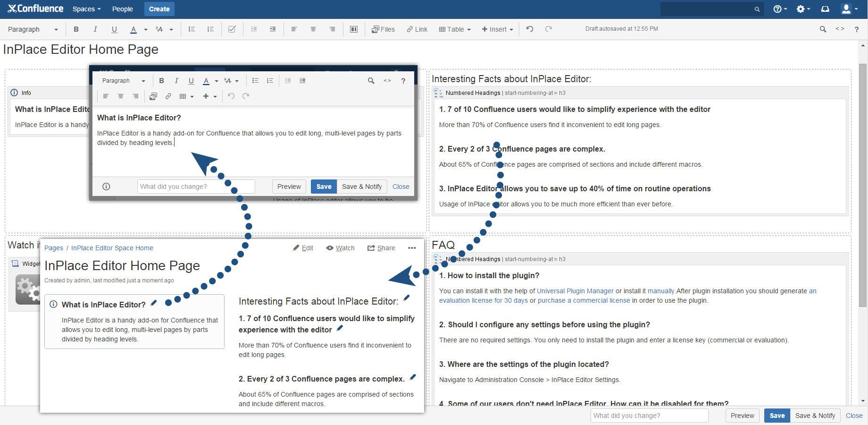Select the Widget macro placeholder icon
Image resolution: width=868 pixels, height=425 pixels.
(28, 290)
